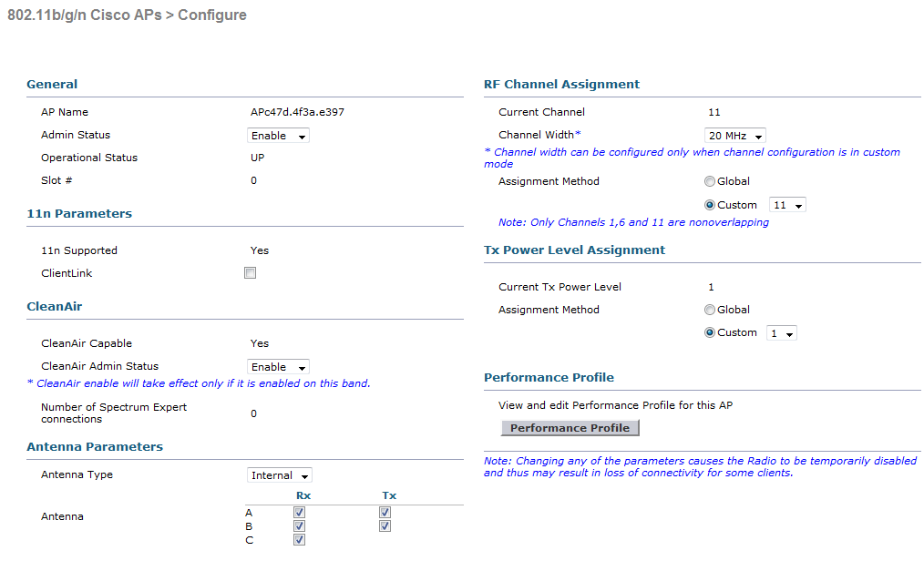The image size is (924, 561).
Task: Open custom Tx power level dropdown
Action: [x=782, y=333]
